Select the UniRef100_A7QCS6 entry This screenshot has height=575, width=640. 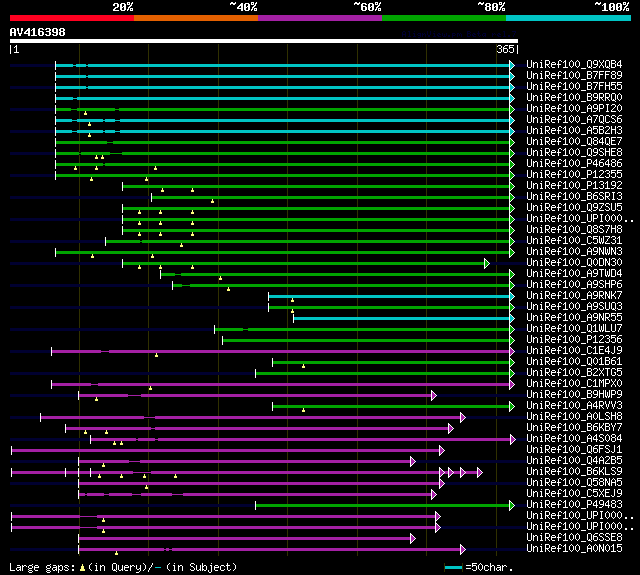[574, 120]
